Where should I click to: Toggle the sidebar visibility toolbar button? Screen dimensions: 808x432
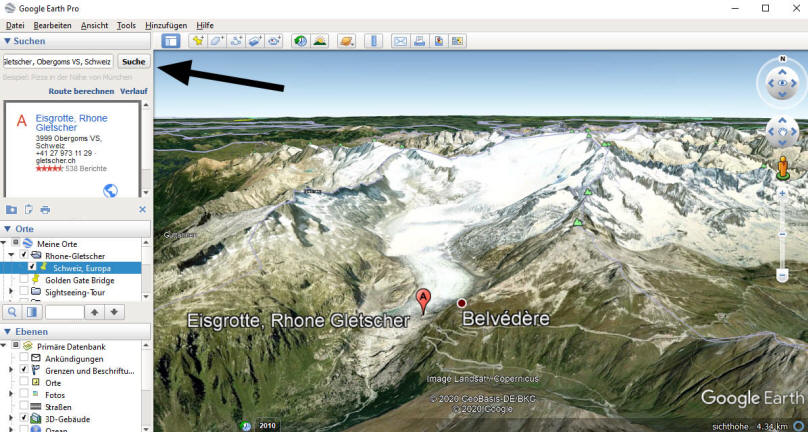(171, 41)
